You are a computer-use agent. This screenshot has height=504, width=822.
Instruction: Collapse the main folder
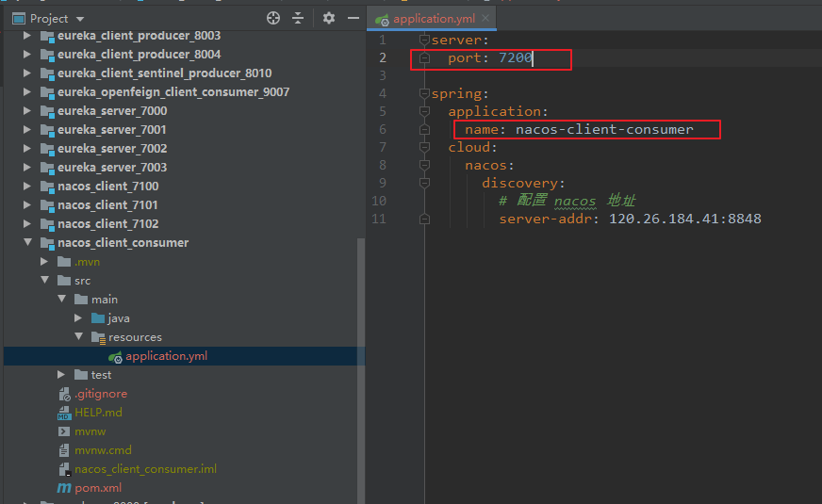click(x=62, y=300)
